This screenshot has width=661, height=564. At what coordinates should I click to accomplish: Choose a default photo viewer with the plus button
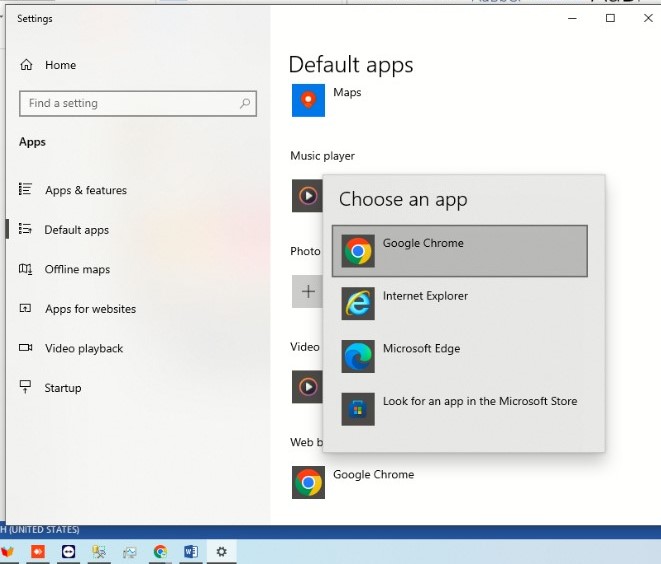tap(308, 291)
